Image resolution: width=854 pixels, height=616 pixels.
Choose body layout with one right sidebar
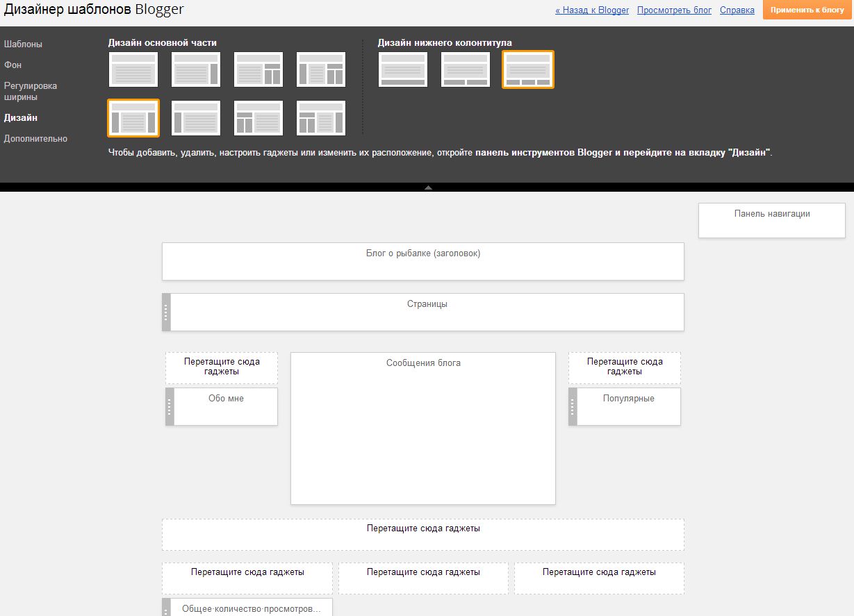click(196, 69)
